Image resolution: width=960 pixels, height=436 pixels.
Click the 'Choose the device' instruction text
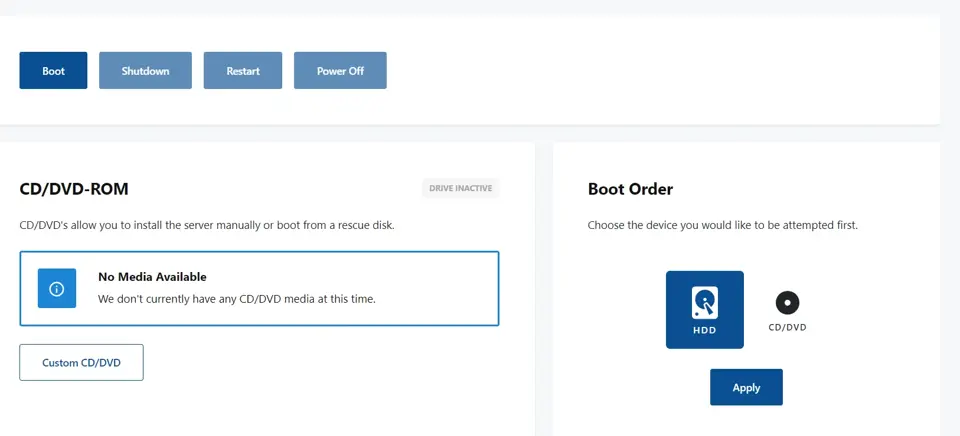pos(722,225)
